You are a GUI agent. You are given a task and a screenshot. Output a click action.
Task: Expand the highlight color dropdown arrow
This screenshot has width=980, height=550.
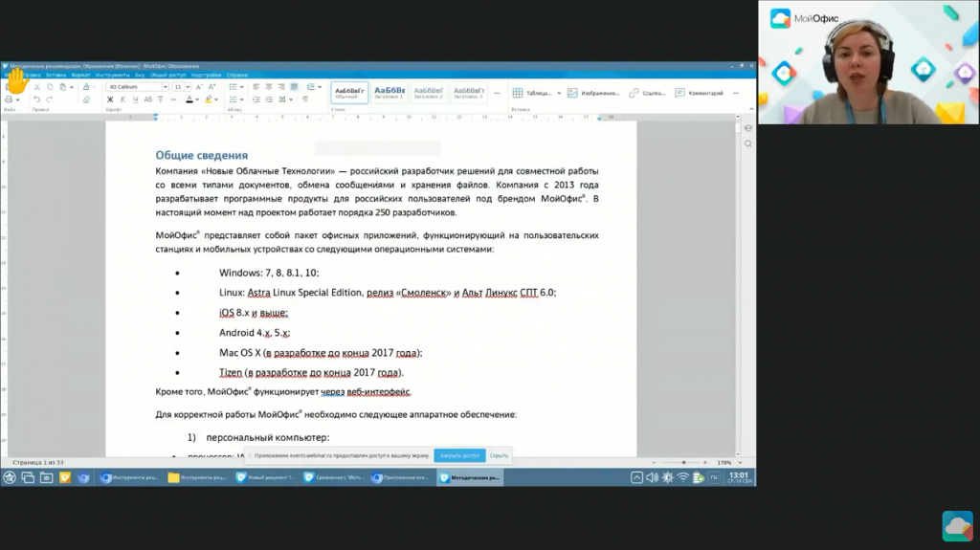[x=216, y=99]
